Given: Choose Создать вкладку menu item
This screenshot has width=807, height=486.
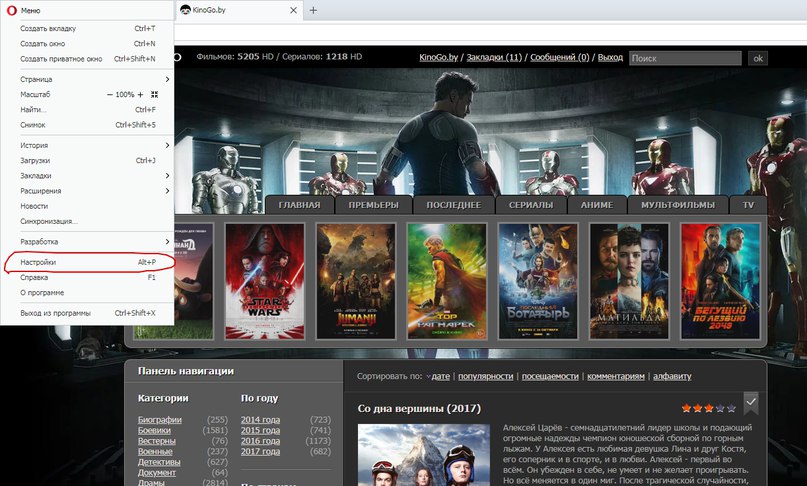Looking at the screenshot, I should (87, 29).
